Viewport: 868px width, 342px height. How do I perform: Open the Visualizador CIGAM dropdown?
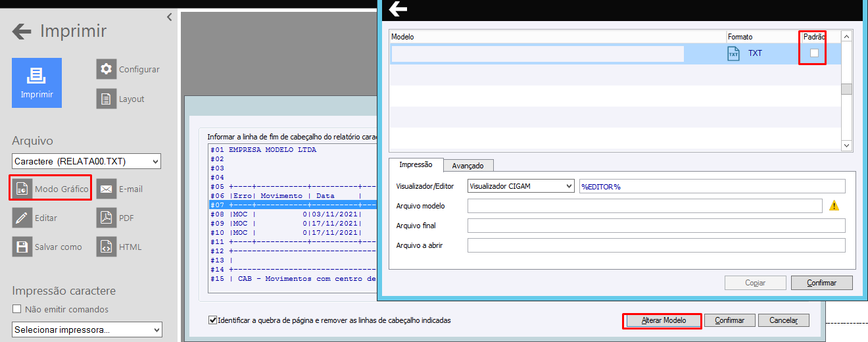[521, 186]
